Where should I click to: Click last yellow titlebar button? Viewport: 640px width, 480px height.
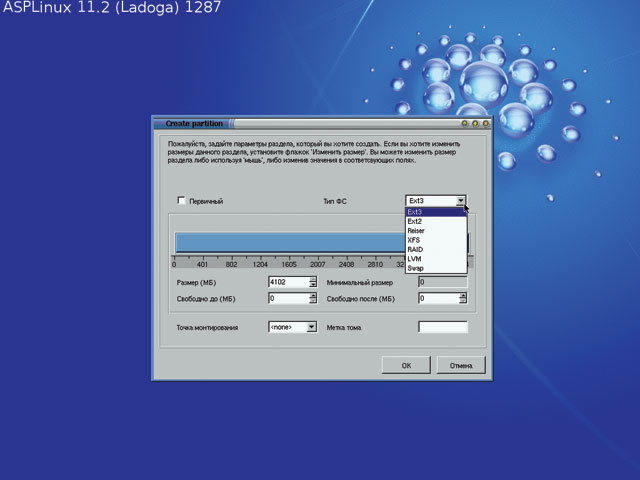click(486, 123)
